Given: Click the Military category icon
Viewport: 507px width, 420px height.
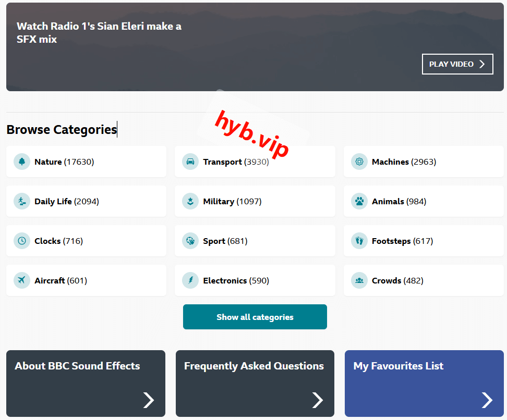Looking at the screenshot, I should 190,201.
